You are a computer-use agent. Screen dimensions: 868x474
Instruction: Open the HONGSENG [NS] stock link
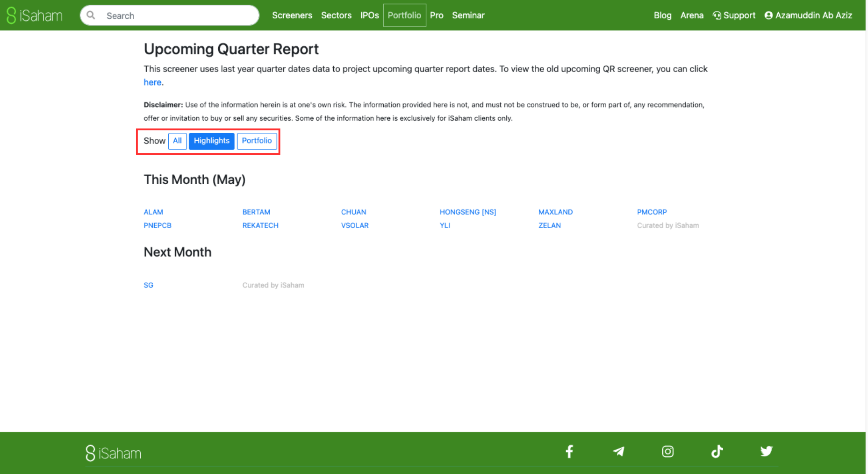click(x=468, y=212)
